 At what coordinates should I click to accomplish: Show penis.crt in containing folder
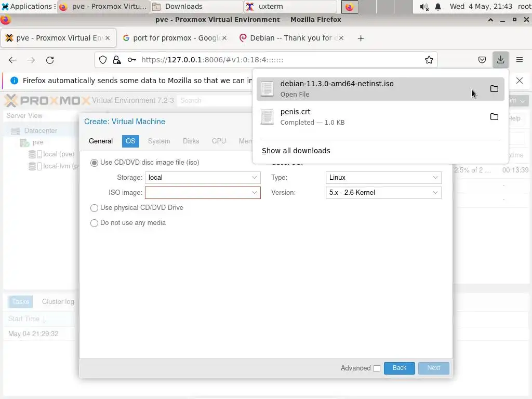coord(495,117)
